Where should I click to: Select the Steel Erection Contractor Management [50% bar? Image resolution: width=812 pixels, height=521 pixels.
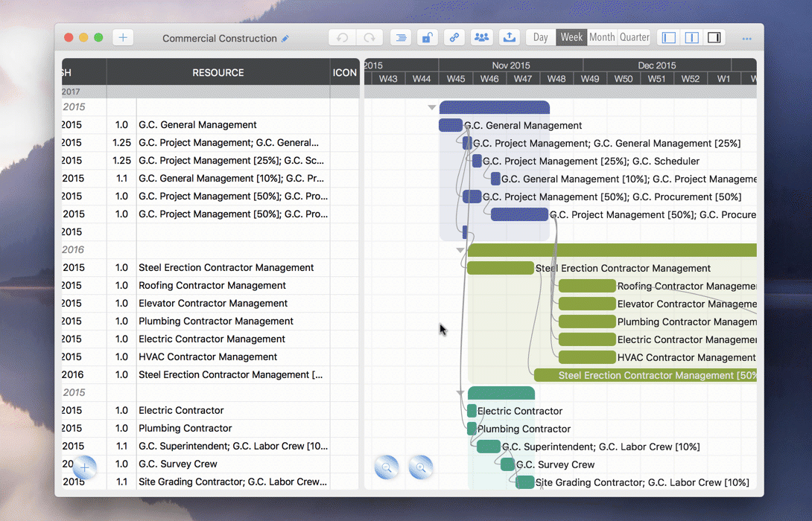[645, 375]
